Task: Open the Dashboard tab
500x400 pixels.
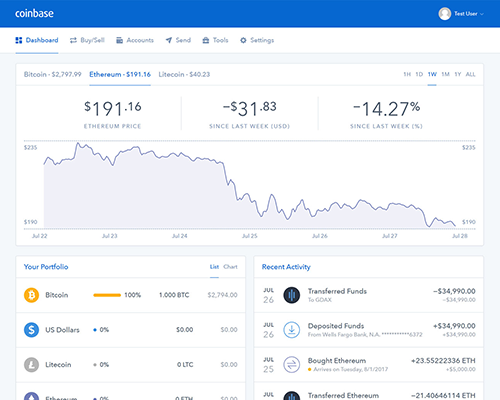Action: (37, 40)
